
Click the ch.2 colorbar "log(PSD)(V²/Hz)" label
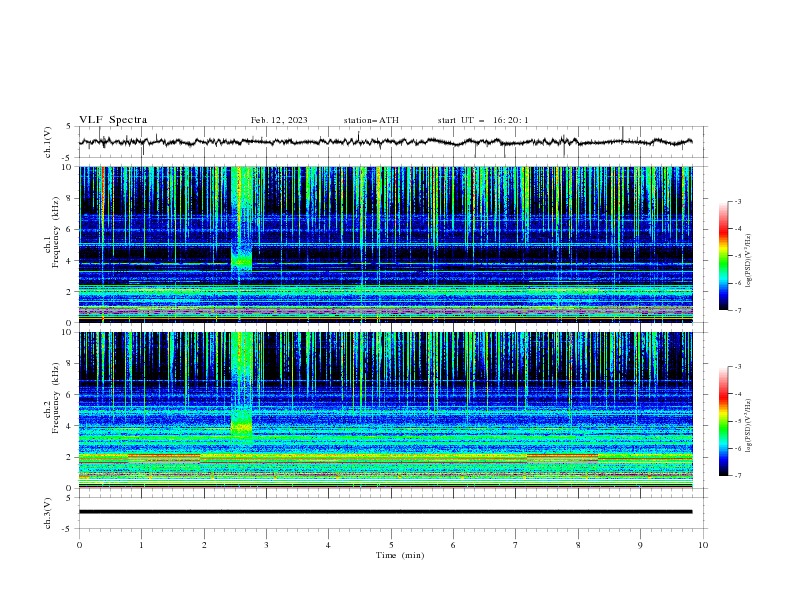[x=749, y=426]
